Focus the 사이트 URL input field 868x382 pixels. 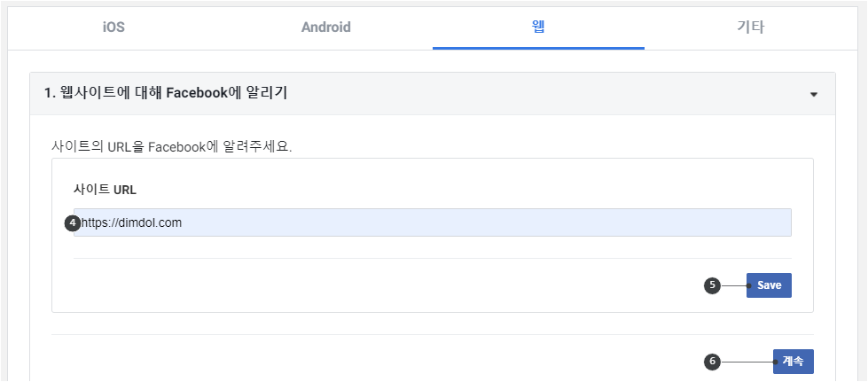[x=433, y=222]
